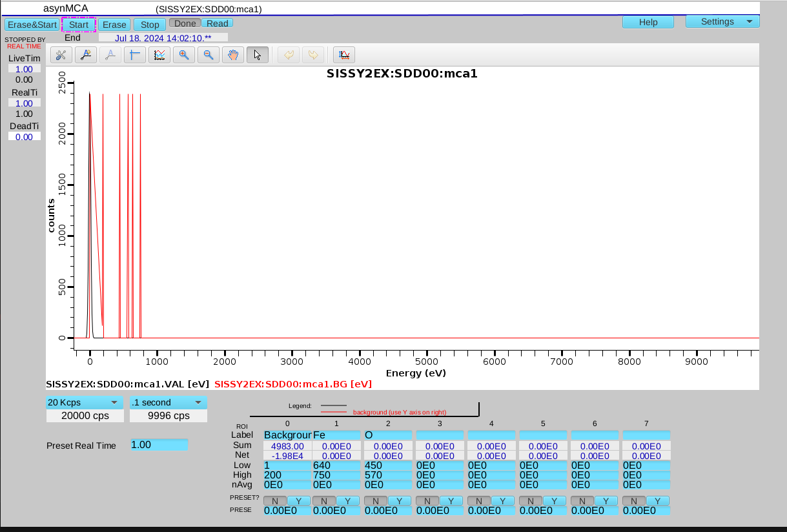The height and width of the screenshot is (532, 787).
Task: Click the LiveTim preset field showing 1.00
Action: point(24,69)
